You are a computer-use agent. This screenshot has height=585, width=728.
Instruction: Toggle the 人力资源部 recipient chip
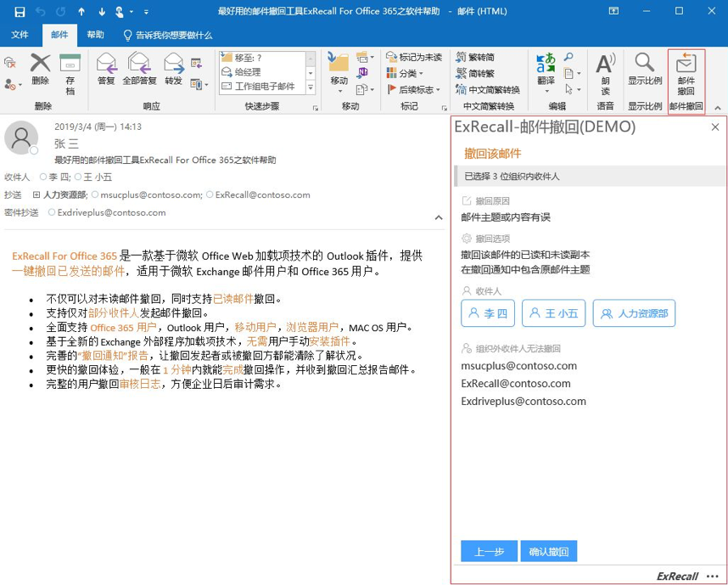click(x=634, y=313)
